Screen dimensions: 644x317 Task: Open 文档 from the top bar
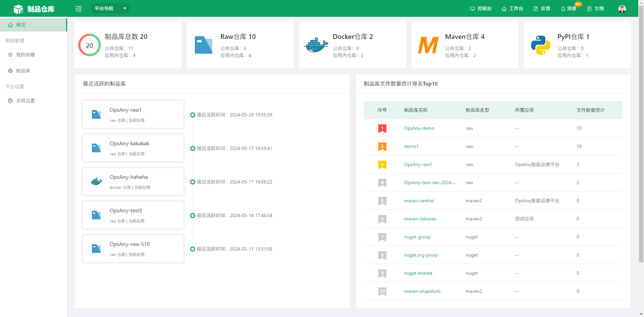coord(595,9)
